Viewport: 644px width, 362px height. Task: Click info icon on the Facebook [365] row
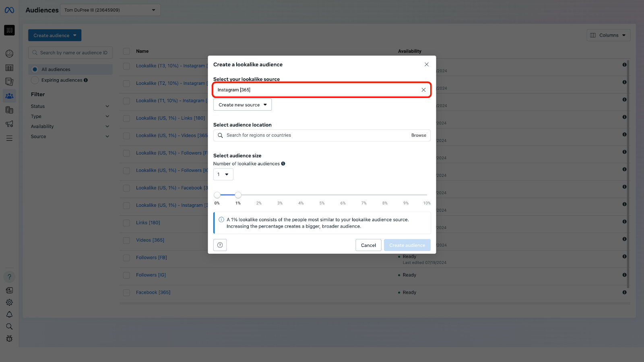(624, 292)
